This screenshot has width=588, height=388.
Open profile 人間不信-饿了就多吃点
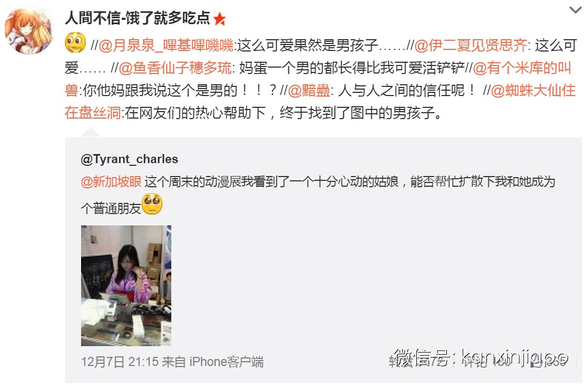point(137,18)
